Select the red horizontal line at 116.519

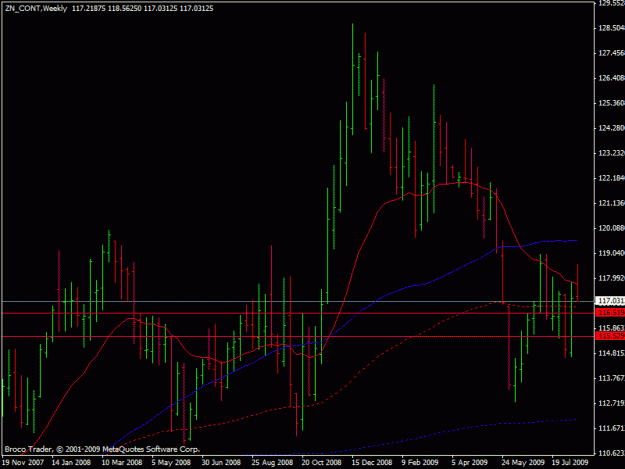tap(297, 313)
